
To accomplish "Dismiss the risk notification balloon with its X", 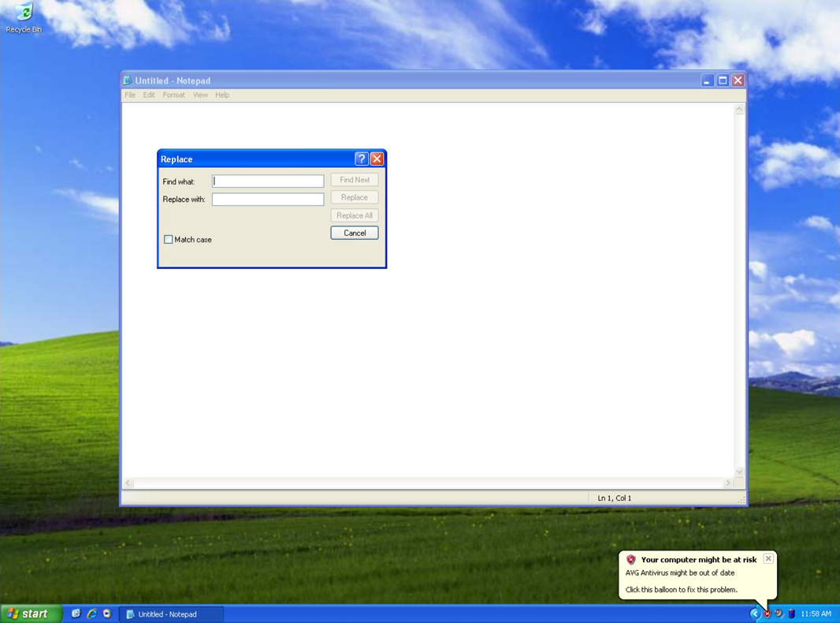I will click(768, 558).
